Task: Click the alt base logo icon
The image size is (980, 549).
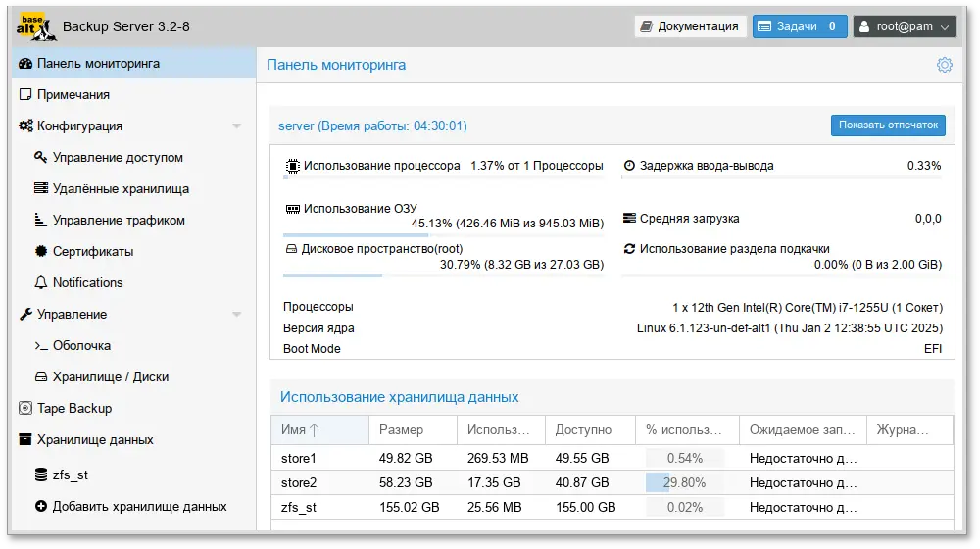Action: 30,26
